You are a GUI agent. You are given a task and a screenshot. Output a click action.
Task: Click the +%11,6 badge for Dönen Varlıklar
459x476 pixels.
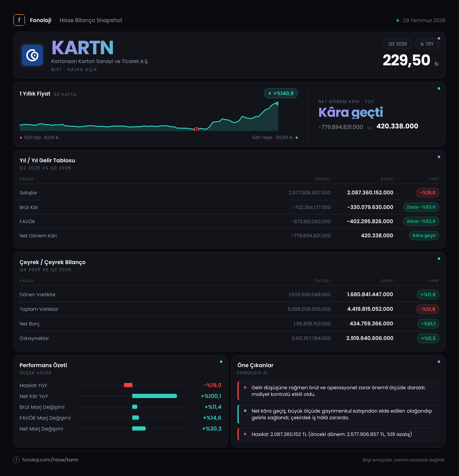point(428,294)
